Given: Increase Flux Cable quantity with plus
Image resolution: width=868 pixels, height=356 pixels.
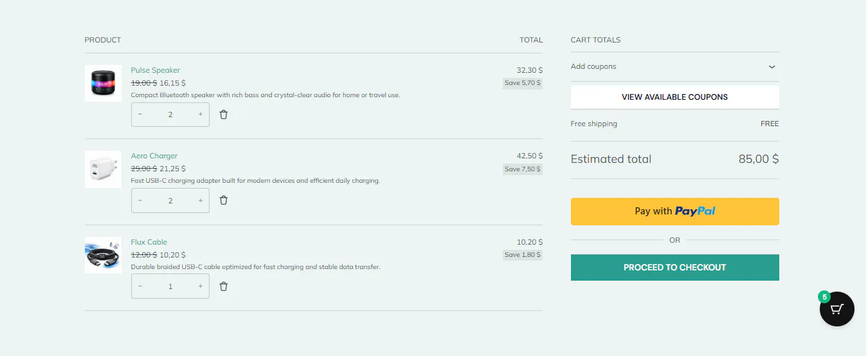Looking at the screenshot, I should point(201,286).
